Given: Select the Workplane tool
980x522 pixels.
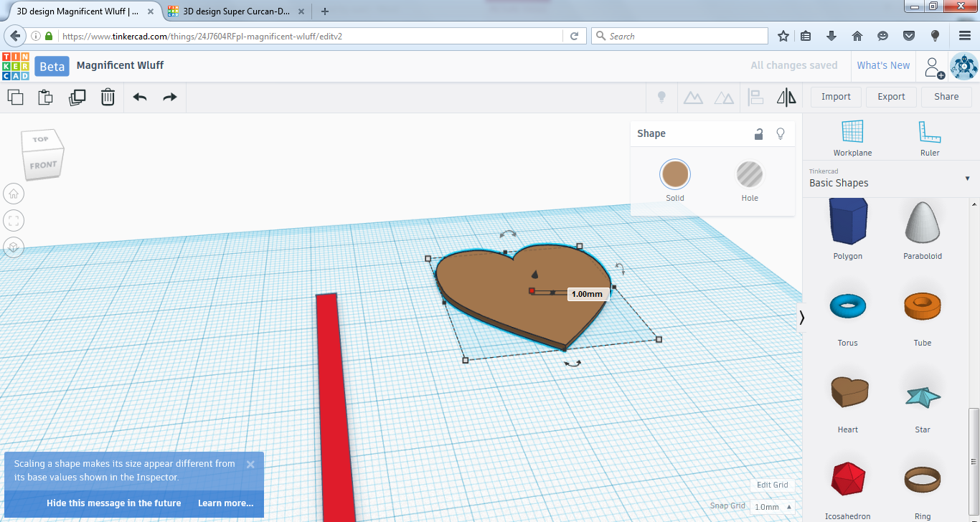Looking at the screenshot, I should point(852,138).
